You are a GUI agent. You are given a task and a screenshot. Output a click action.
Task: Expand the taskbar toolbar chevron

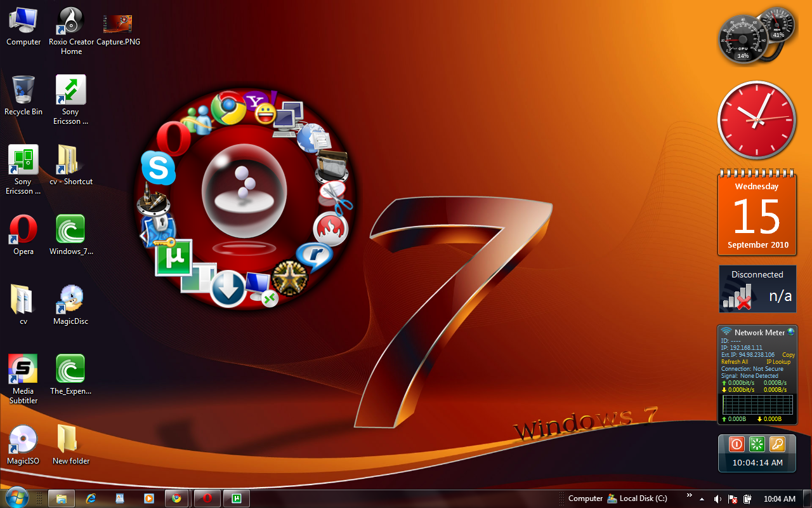tap(689, 495)
